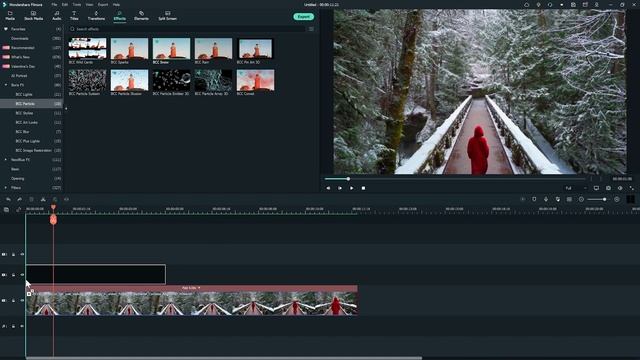This screenshot has width=640, height=360.
Task: Click the zoom in timeline icon
Action: pyautogui.click(x=617, y=199)
